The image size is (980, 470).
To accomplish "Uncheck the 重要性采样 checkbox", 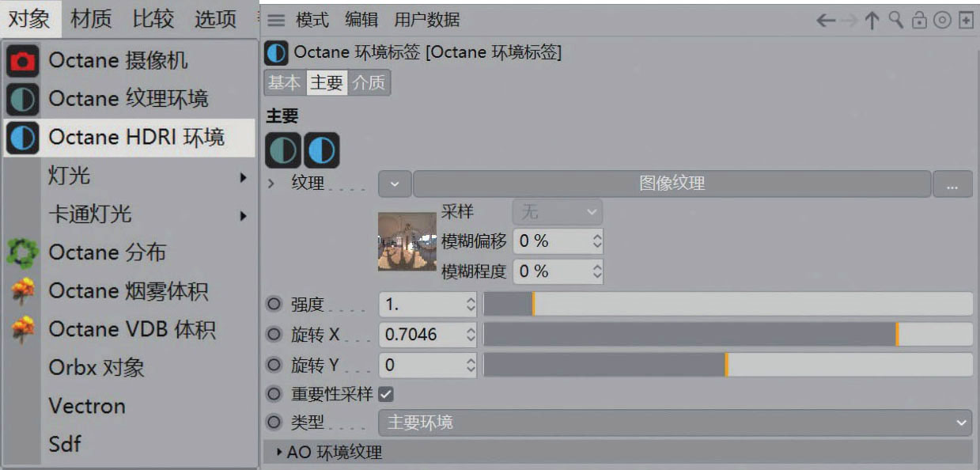I will pyautogui.click(x=386, y=393).
